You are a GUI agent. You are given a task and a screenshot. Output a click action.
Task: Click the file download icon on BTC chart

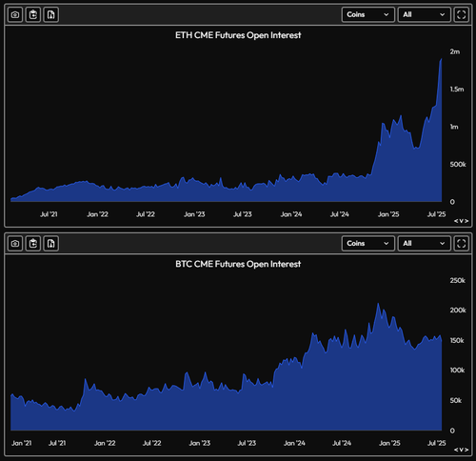(51, 244)
